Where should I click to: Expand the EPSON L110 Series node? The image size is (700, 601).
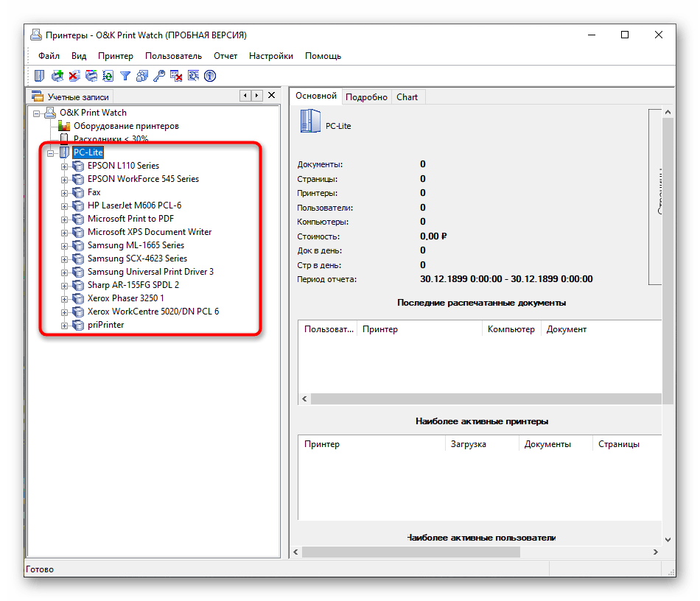tap(64, 166)
